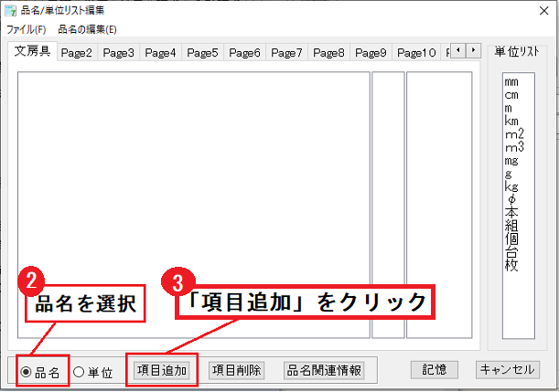This screenshot has height=392, width=559.
Task: Select the 単位 radio button
Action: pos(79,372)
